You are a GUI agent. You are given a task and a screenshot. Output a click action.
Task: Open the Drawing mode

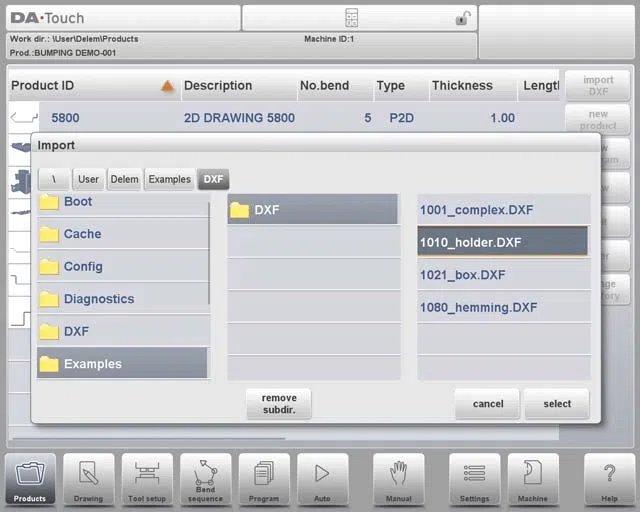pos(89,479)
